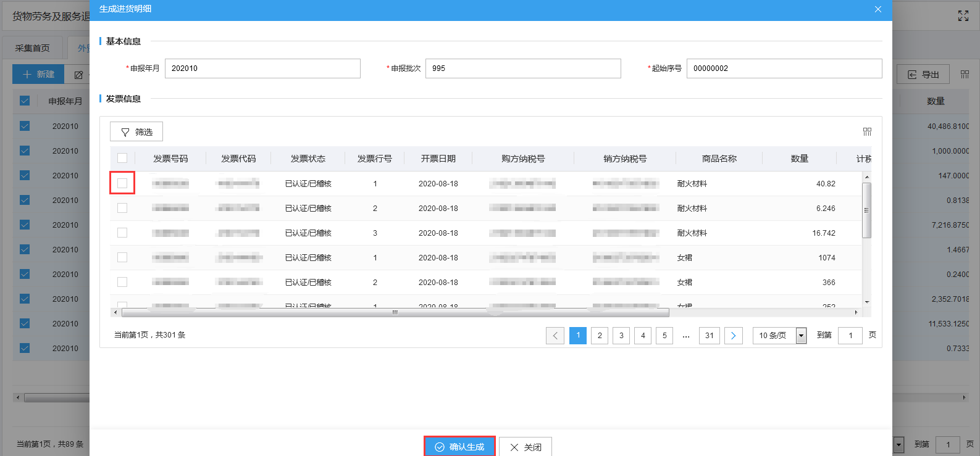Click the 确认生成 confirm button
This screenshot has height=456, width=980.
[x=459, y=447]
